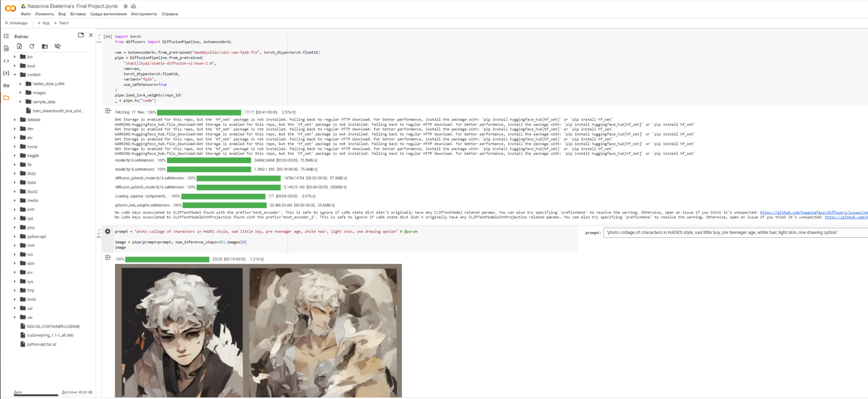Close the Files panel
868x399 pixels.
click(91, 35)
